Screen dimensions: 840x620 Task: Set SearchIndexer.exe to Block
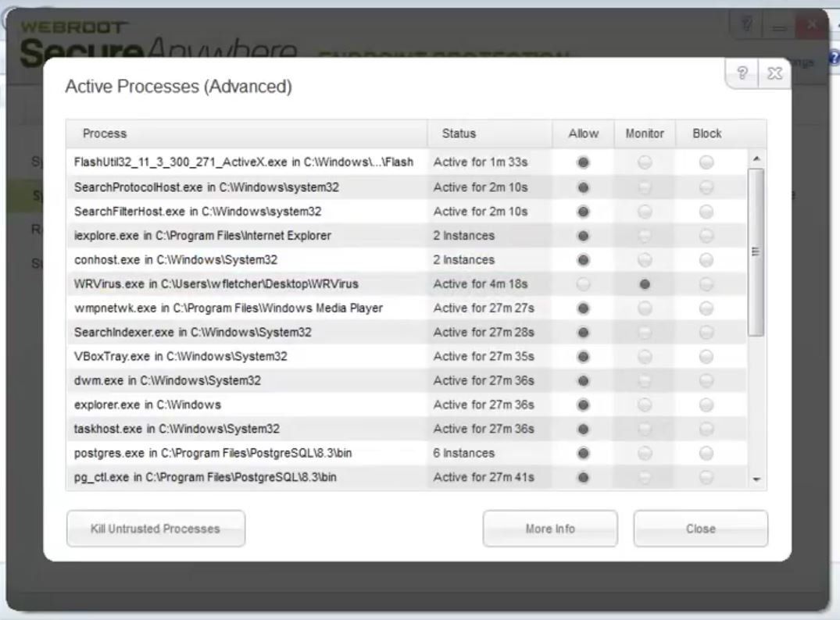tap(706, 333)
